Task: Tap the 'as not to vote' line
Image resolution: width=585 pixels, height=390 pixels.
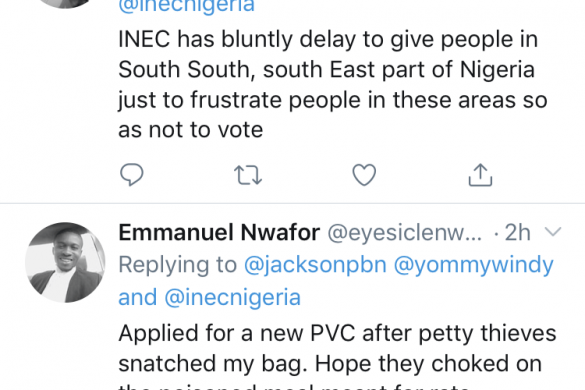Action: [x=191, y=130]
